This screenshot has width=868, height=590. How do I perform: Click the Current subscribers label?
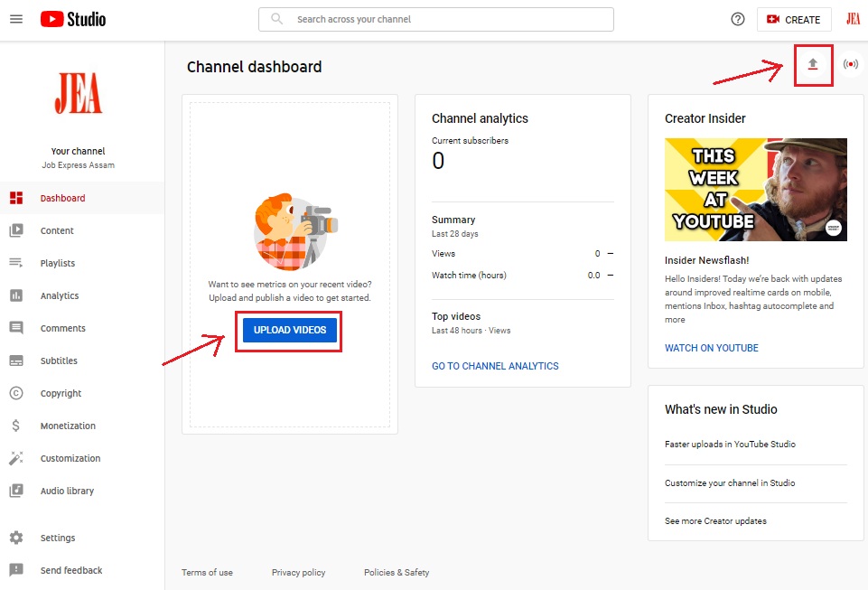[470, 140]
